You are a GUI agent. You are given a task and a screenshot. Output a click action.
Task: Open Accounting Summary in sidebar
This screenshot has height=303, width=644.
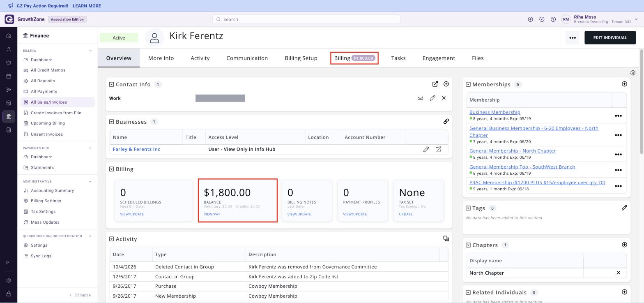[x=52, y=190]
